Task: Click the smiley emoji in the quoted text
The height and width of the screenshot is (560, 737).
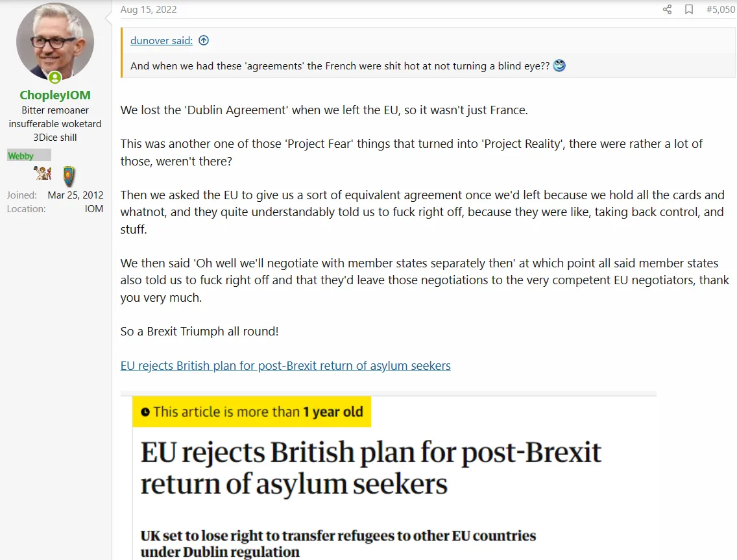Action: [x=559, y=66]
